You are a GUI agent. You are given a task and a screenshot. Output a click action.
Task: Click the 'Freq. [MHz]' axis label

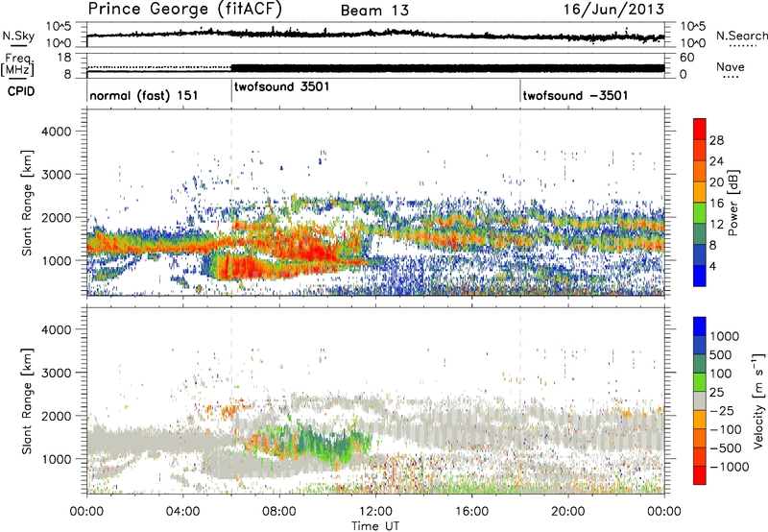17,65
